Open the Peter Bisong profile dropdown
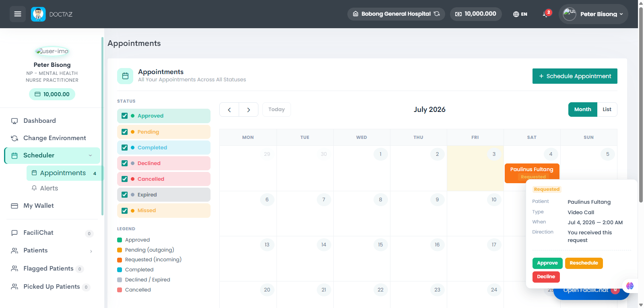Screen dimensions: 644x308 click(x=593, y=14)
